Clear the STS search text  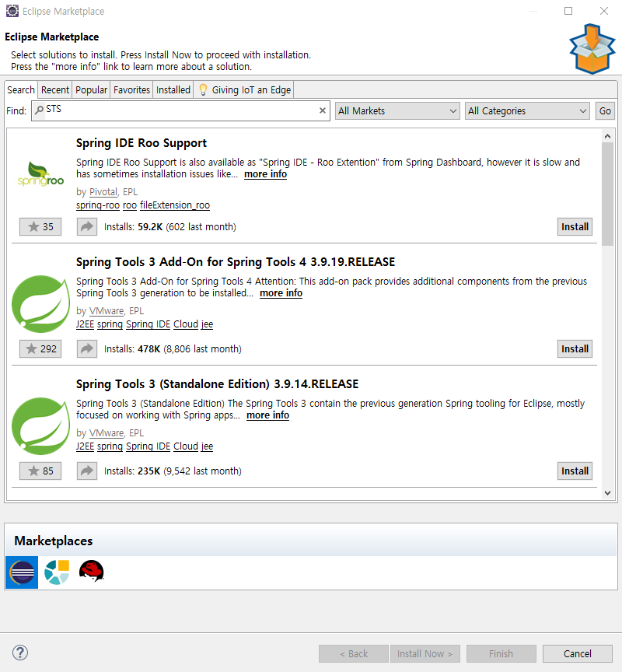point(323,110)
